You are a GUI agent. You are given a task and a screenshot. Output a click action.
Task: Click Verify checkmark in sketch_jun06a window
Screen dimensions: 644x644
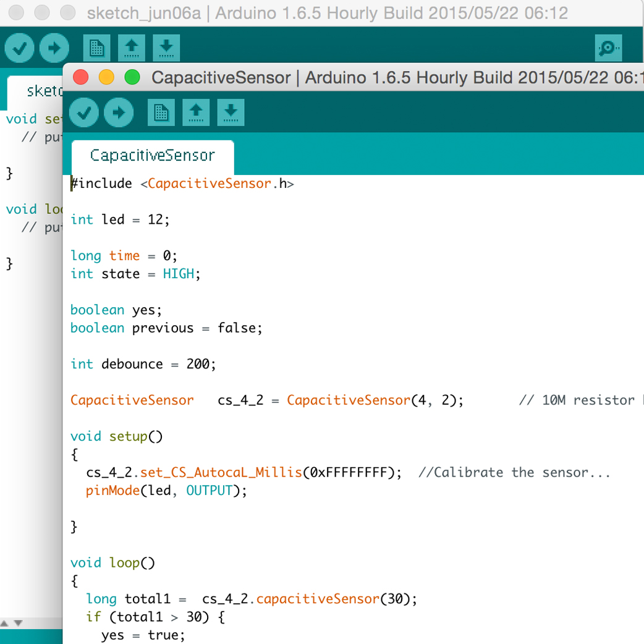pyautogui.click(x=19, y=48)
